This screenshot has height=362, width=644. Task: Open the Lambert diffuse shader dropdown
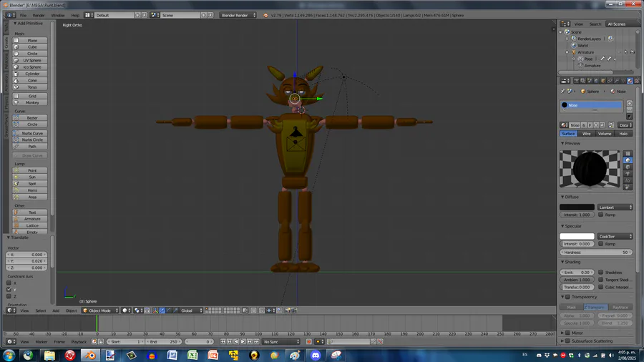[615, 207]
